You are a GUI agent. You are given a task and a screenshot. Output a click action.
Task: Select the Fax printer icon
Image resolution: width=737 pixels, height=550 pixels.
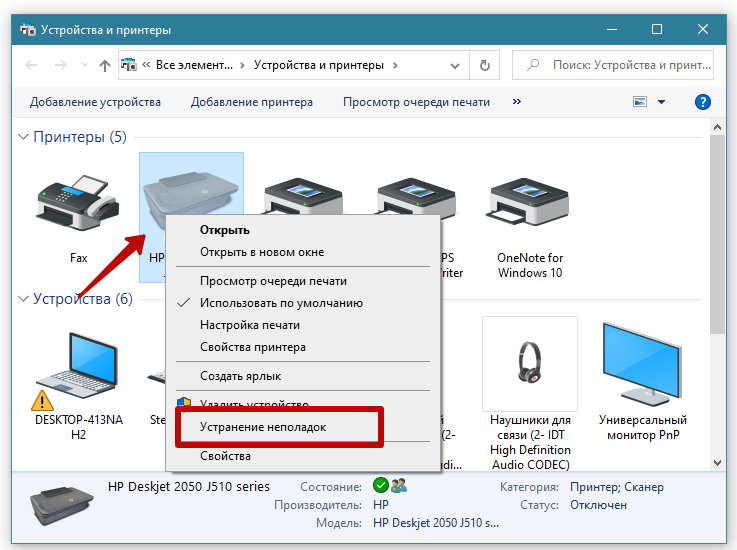click(78, 204)
